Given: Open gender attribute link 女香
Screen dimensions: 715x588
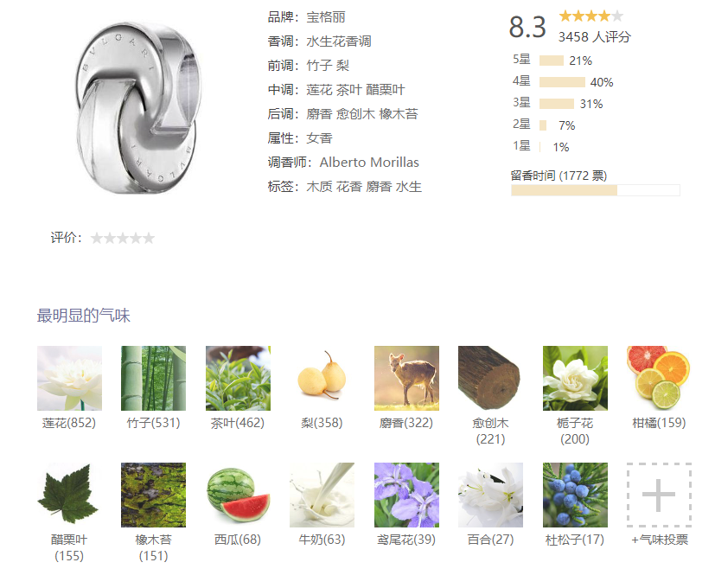Looking at the screenshot, I should click(x=319, y=138).
